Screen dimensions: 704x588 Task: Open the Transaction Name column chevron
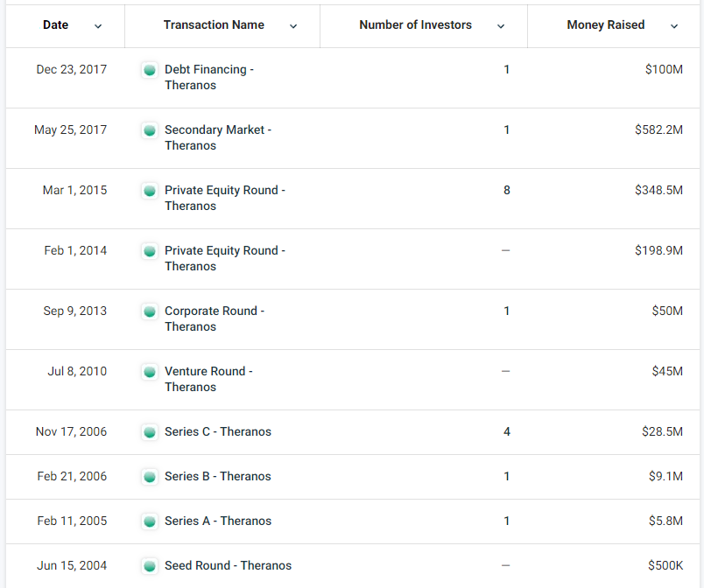pyautogui.click(x=293, y=26)
